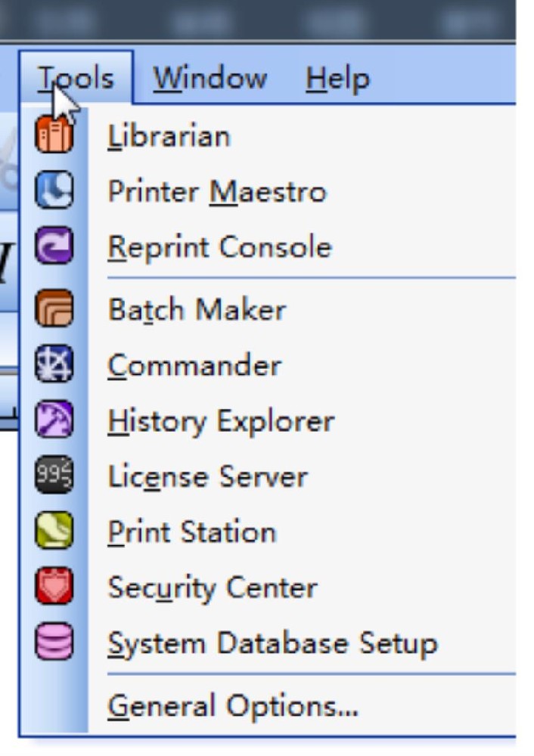Viewport: 534px width, 756px height.
Task: Choose History Explorer menu entry
Action: (x=221, y=423)
